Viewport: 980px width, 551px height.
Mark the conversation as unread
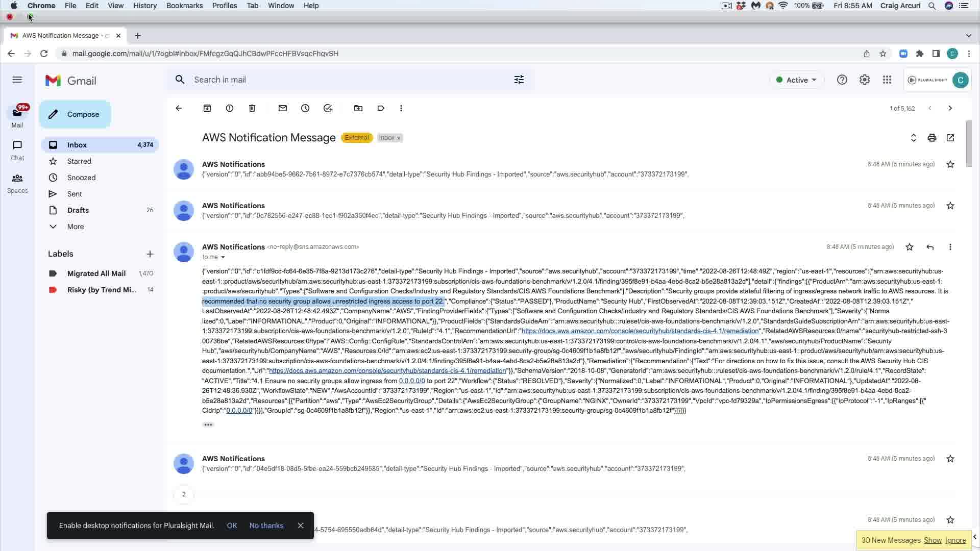point(283,108)
